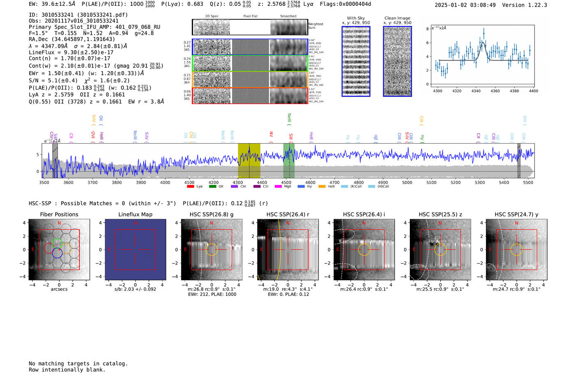576x392 pixels.
Task: Open the HSC SSP(24.7) y cutout
Action: (x=517, y=250)
